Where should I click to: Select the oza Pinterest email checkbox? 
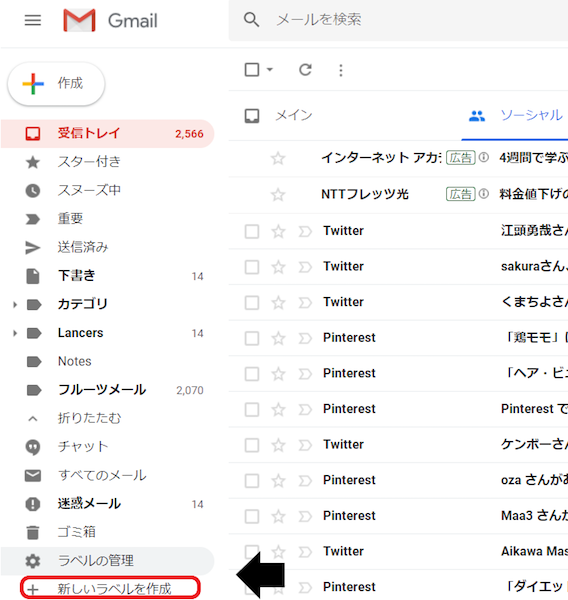point(252,481)
